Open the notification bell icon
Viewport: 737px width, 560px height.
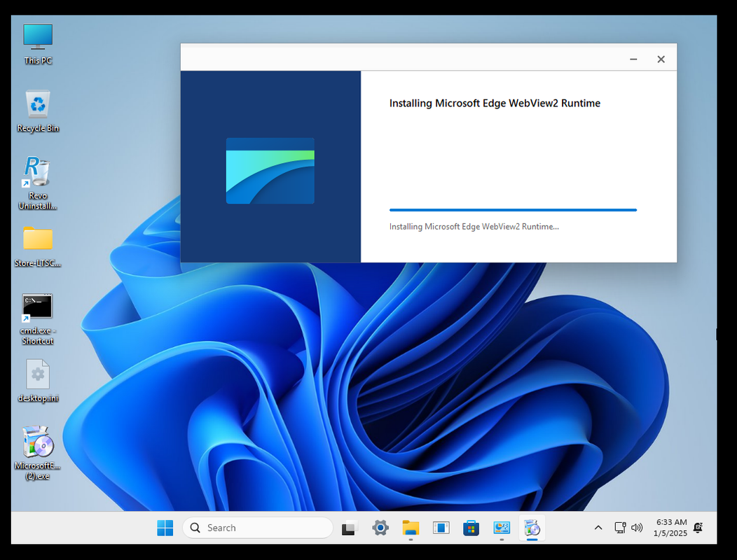coord(698,528)
